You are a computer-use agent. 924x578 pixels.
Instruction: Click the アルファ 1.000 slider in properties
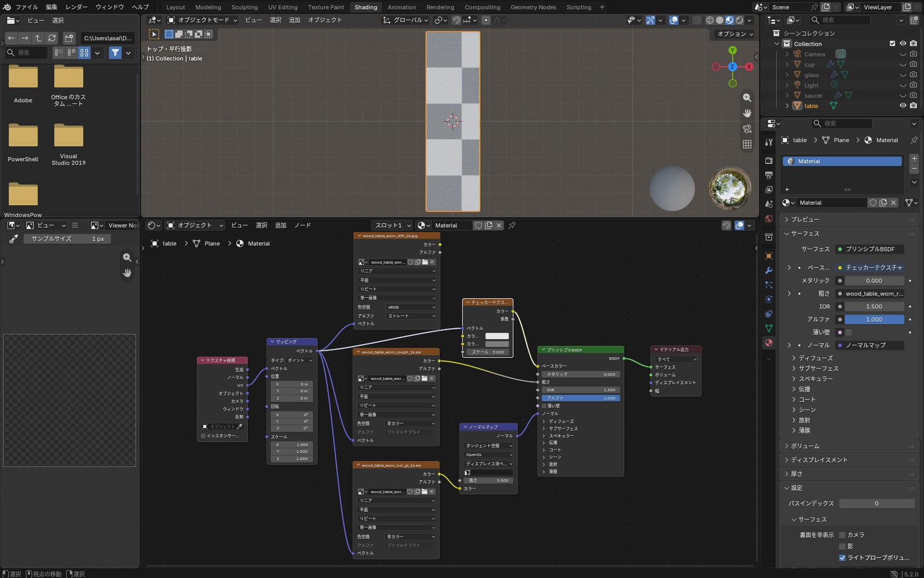[x=874, y=320]
